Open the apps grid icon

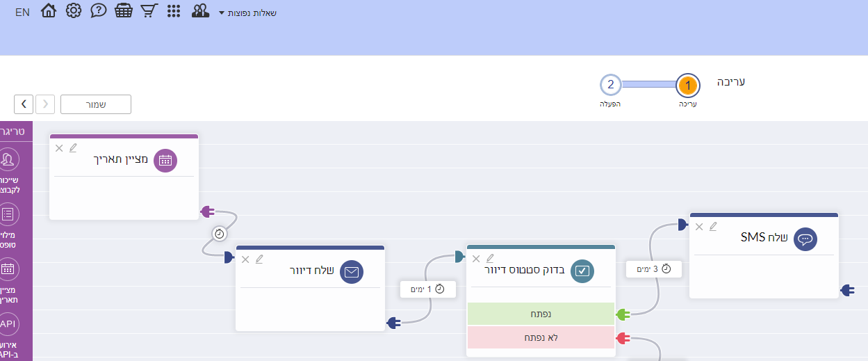(x=174, y=12)
